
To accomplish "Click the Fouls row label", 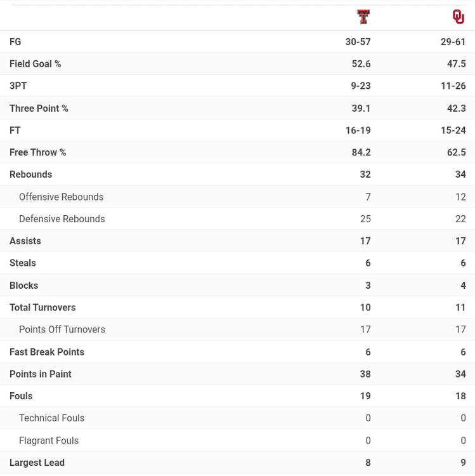I will (21, 396).
